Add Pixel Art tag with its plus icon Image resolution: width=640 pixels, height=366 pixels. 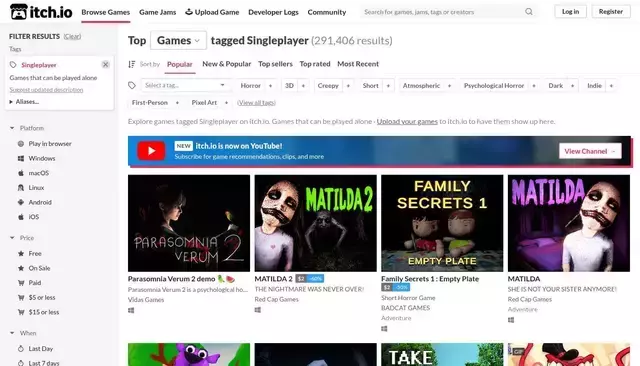[226, 103]
